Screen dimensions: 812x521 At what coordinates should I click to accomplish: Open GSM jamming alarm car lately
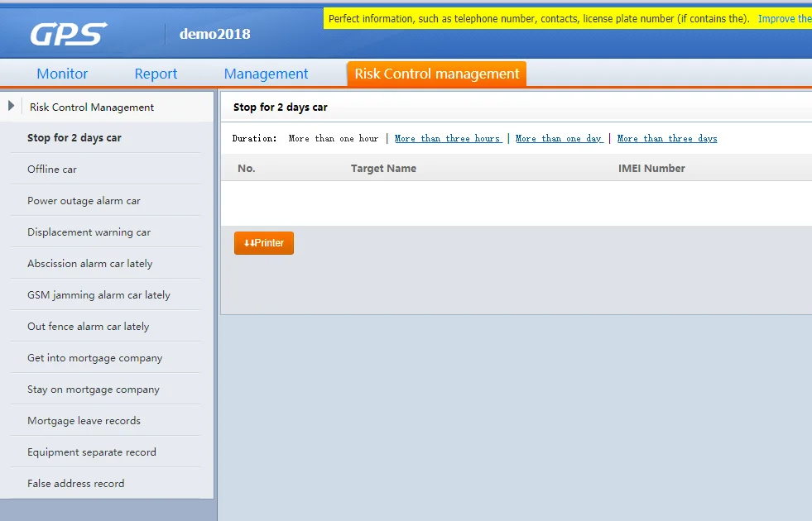98,295
